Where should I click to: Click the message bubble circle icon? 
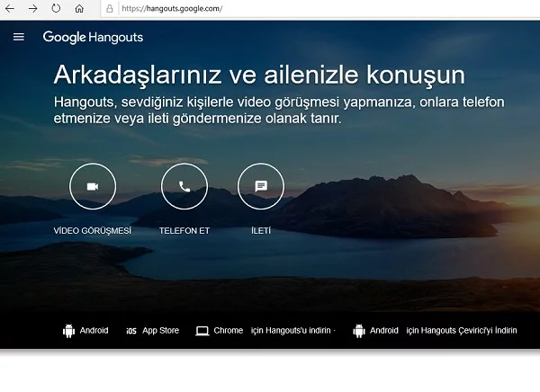tap(261, 186)
